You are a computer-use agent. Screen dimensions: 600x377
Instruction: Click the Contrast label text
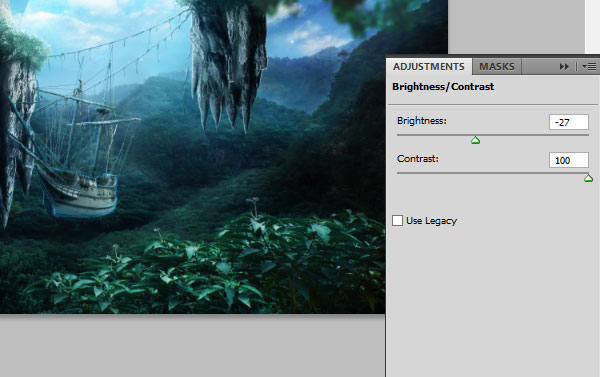click(418, 158)
